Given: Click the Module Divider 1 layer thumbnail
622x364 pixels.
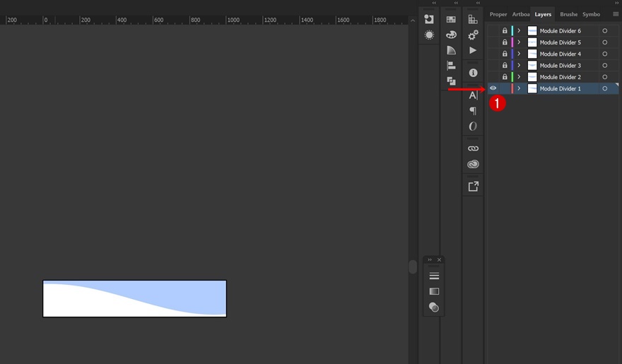Looking at the screenshot, I should [532, 88].
